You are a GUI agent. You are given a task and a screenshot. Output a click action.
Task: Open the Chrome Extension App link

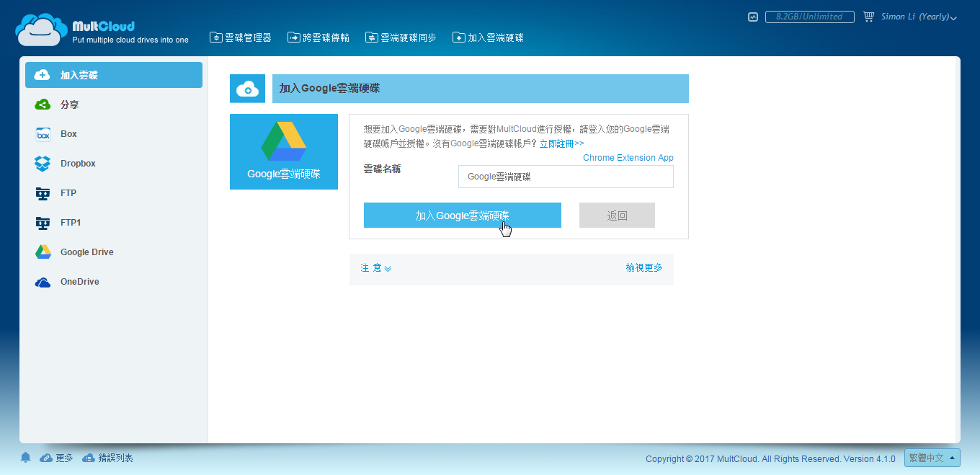[x=628, y=158]
